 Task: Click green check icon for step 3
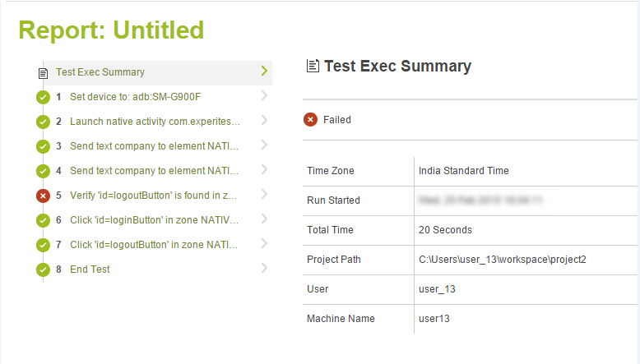(x=44, y=146)
